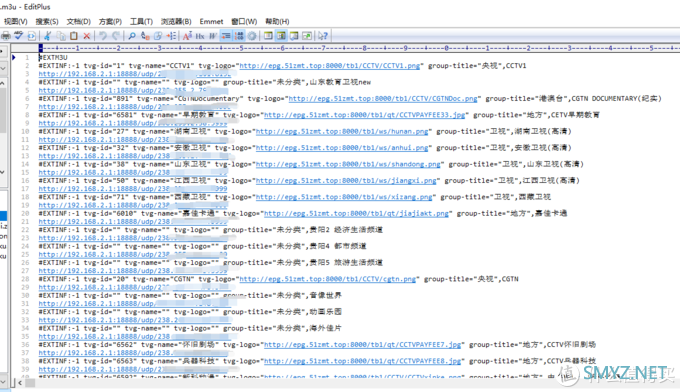Click the horizontal scrollbar left arrow
Image resolution: width=680 pixels, height=392 pixels.
coord(20,383)
